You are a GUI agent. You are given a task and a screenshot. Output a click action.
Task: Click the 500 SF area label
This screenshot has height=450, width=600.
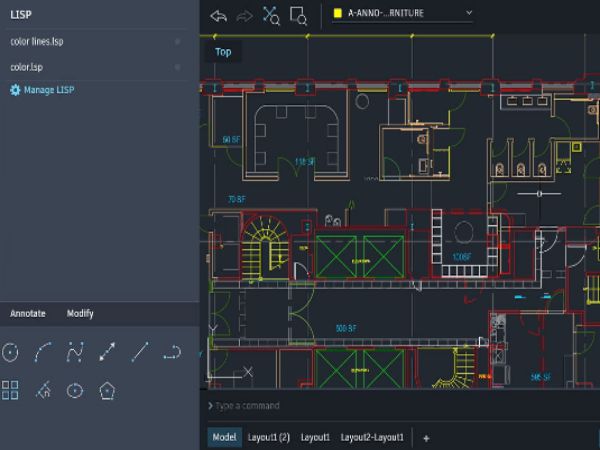346,328
